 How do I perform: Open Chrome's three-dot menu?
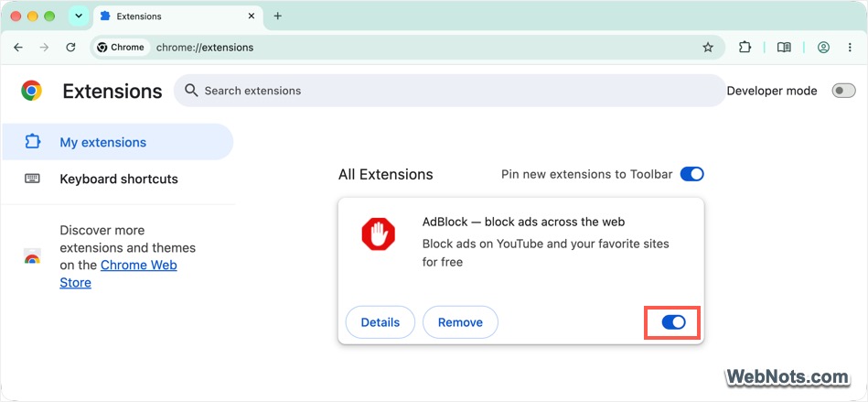pos(850,48)
